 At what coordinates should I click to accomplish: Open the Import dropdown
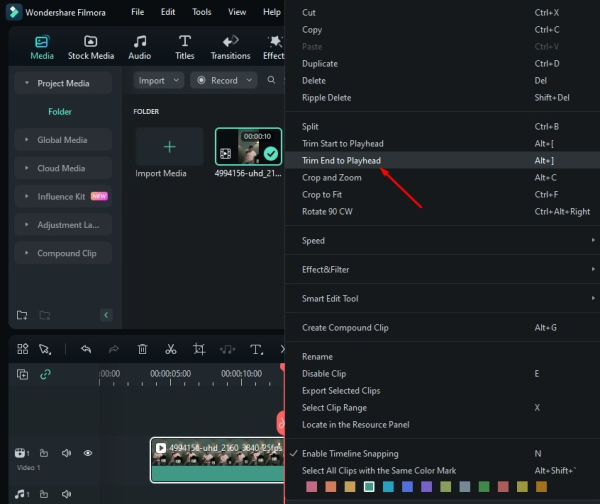click(x=156, y=80)
